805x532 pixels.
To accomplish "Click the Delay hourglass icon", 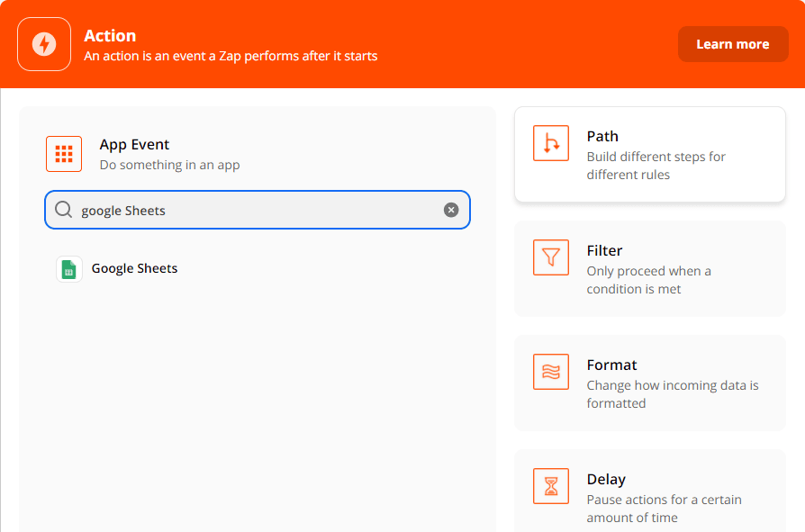I will [x=551, y=486].
